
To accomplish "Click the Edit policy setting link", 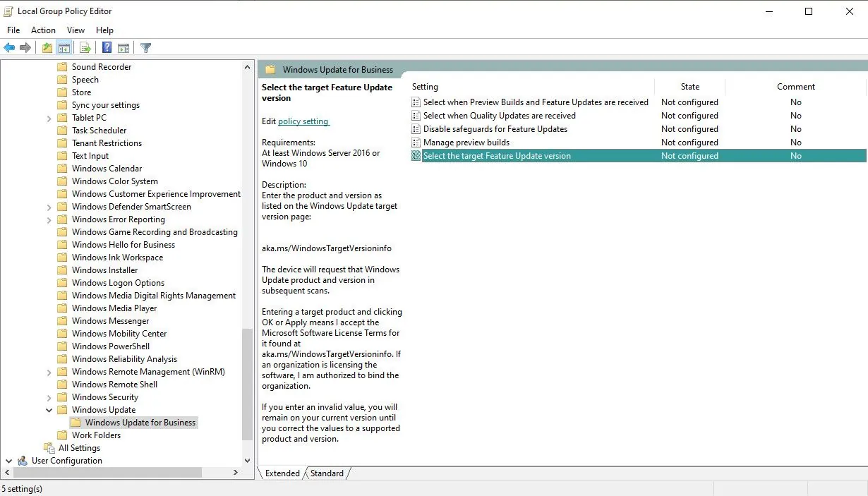I will (x=303, y=121).
